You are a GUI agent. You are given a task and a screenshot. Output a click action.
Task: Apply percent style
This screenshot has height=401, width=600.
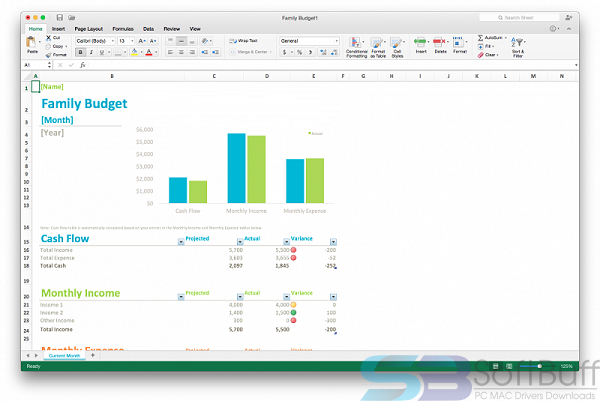tap(300, 52)
